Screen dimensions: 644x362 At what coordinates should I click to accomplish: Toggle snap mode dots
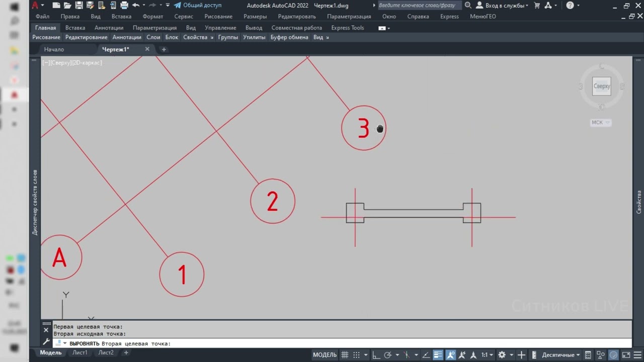pyautogui.click(x=356, y=355)
